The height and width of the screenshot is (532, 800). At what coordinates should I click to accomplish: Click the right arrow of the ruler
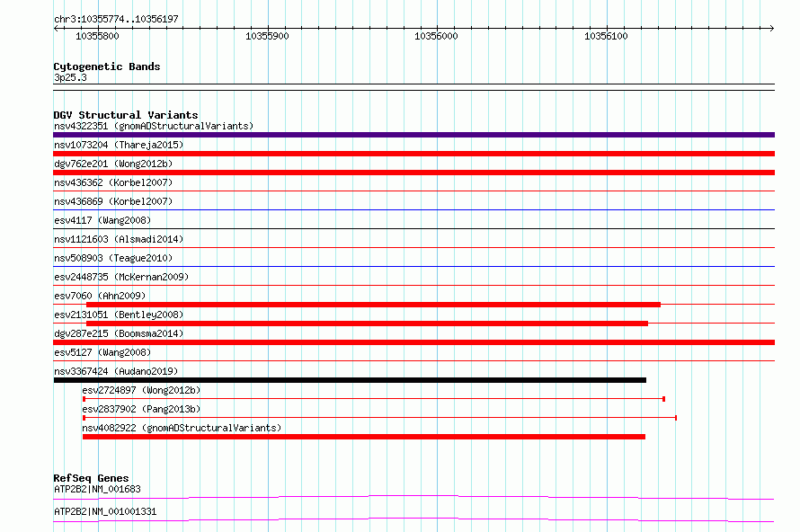pos(771,29)
